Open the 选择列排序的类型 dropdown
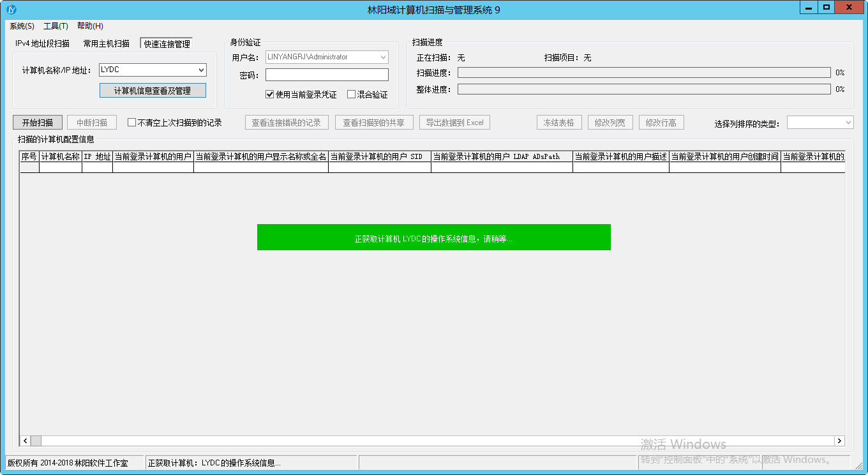The width and height of the screenshot is (868, 475). (848, 123)
